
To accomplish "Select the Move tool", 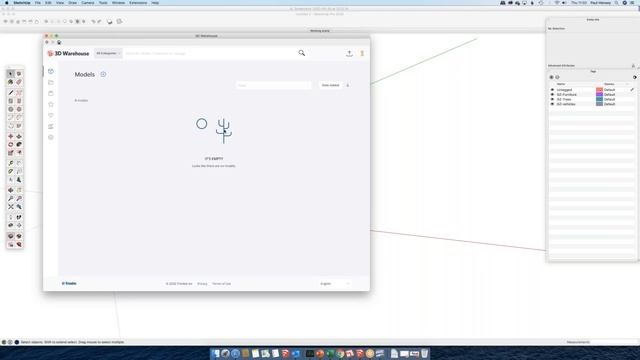I will (x=11, y=136).
